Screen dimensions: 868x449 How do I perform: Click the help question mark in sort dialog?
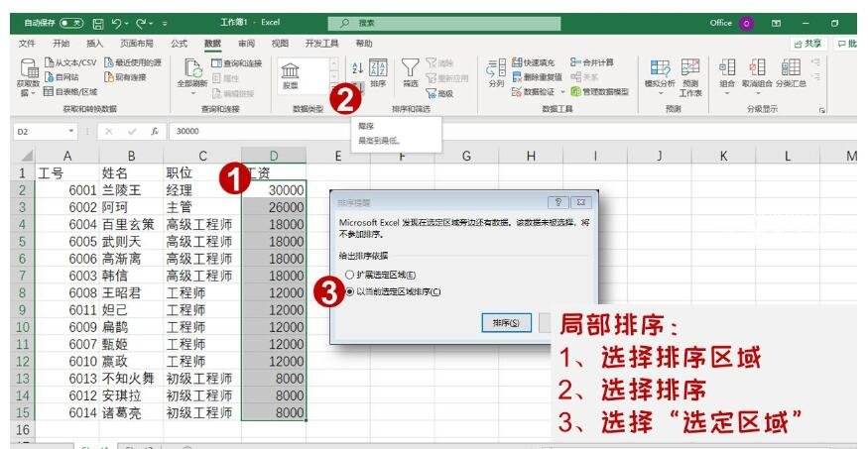click(558, 202)
